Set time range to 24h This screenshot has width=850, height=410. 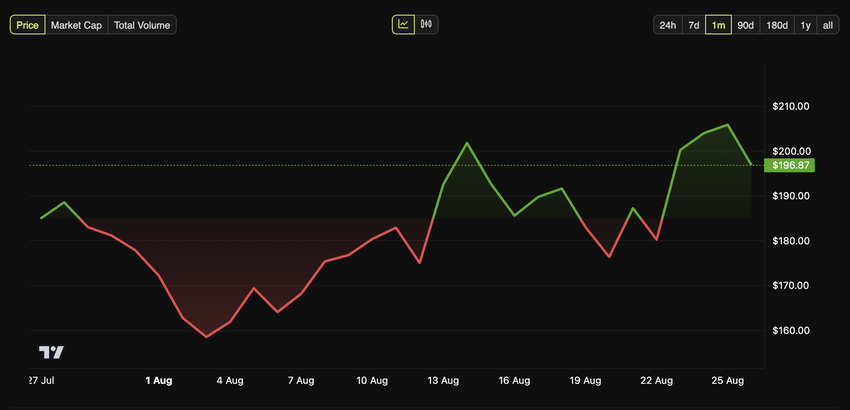[668, 25]
